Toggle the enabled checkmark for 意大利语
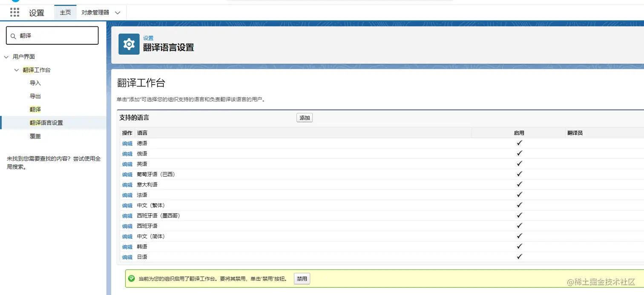Viewport: 644px width, 295px height. (x=519, y=184)
